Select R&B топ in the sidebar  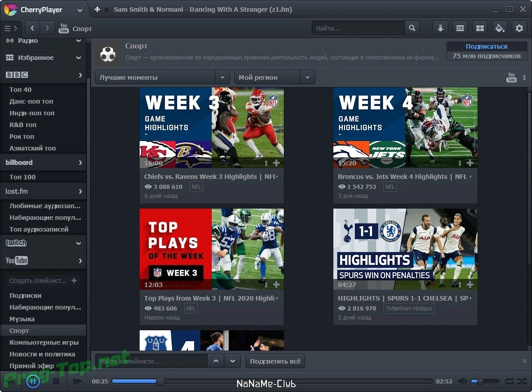tap(23, 125)
